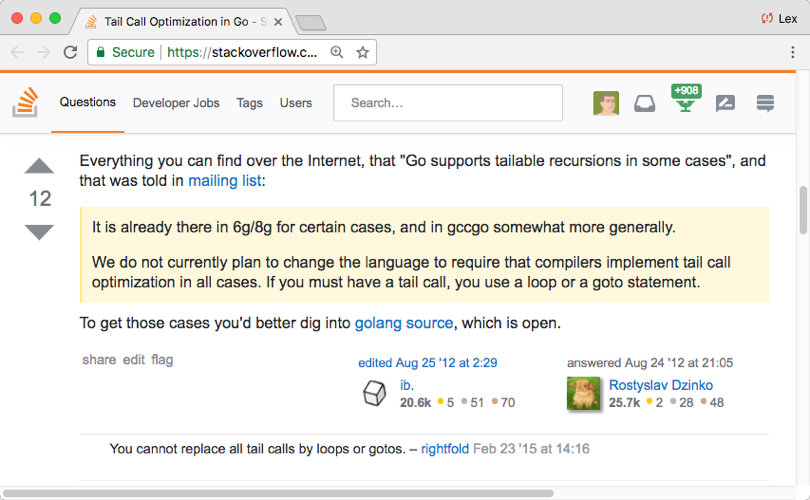The width and height of the screenshot is (810, 500).
Task: Open the inbox icon in header
Action: tap(645, 103)
